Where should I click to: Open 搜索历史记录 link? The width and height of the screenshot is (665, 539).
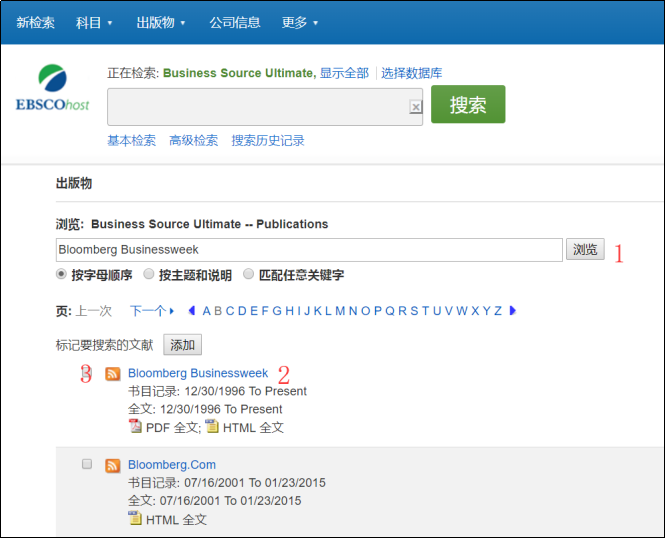pyautogui.click(x=268, y=140)
